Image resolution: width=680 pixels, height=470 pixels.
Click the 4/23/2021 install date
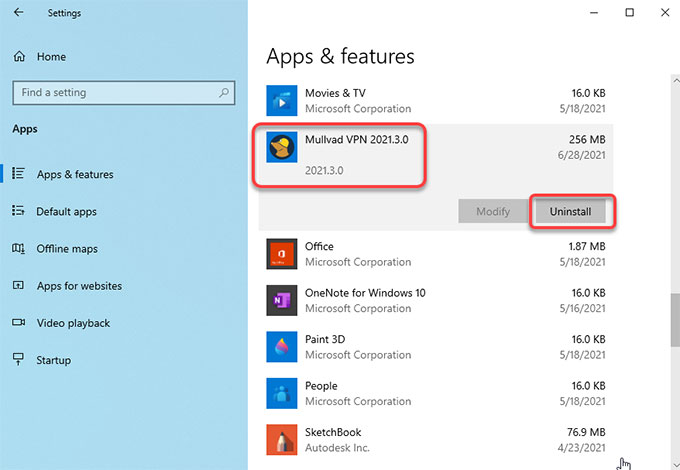click(x=582, y=448)
